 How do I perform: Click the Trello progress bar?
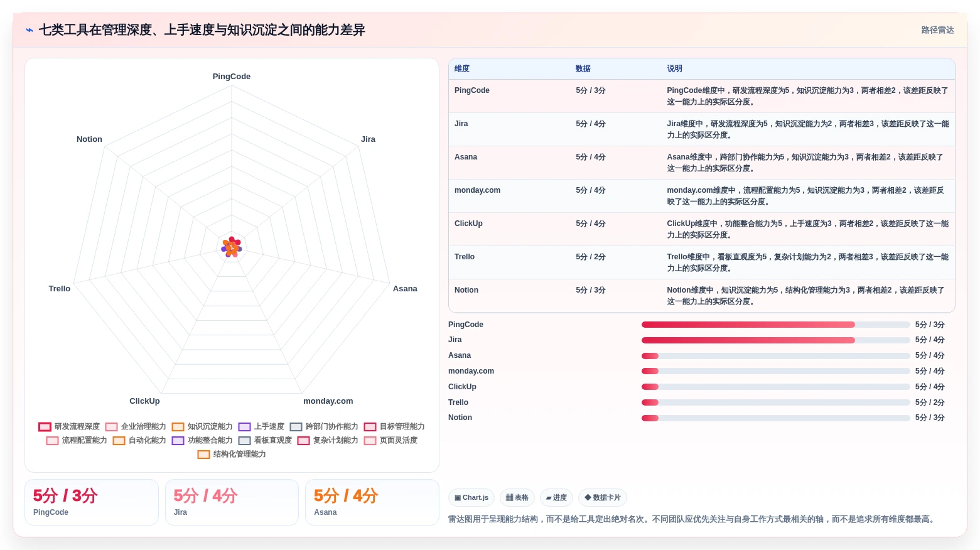pos(776,402)
